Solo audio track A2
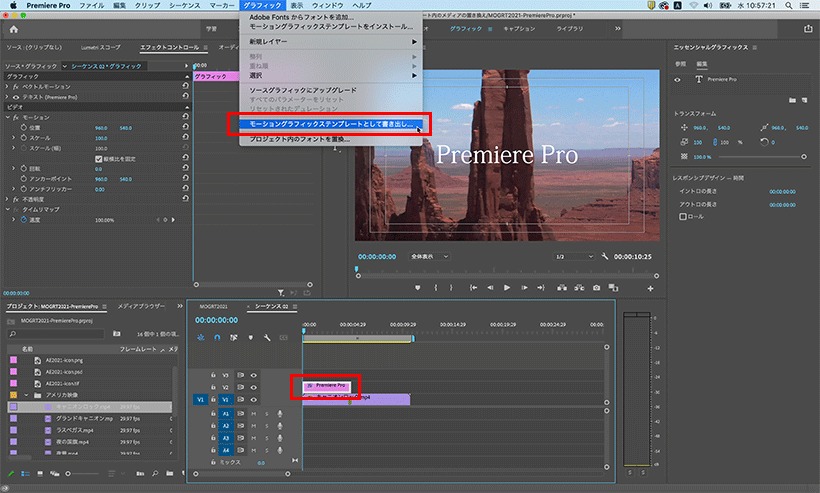 click(x=267, y=426)
